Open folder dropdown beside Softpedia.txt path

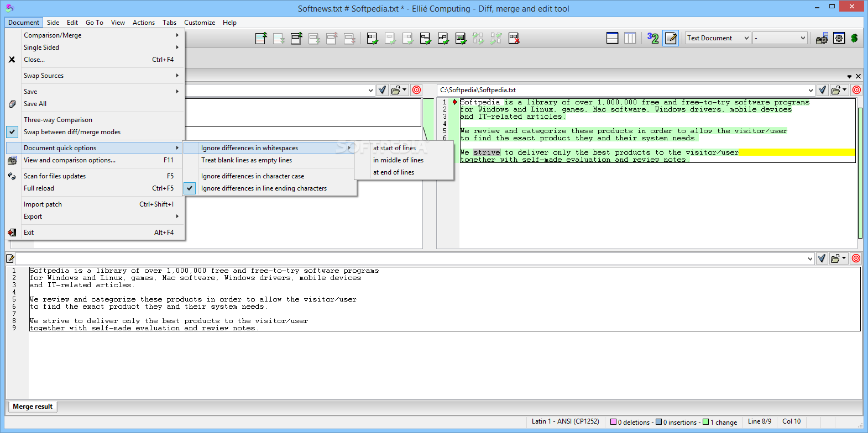[839, 90]
